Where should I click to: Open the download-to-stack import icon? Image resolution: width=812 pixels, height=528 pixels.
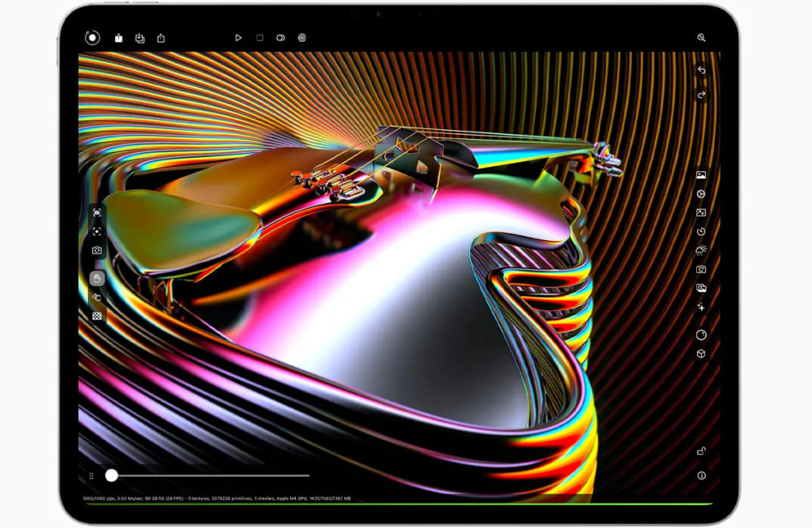[x=140, y=37]
